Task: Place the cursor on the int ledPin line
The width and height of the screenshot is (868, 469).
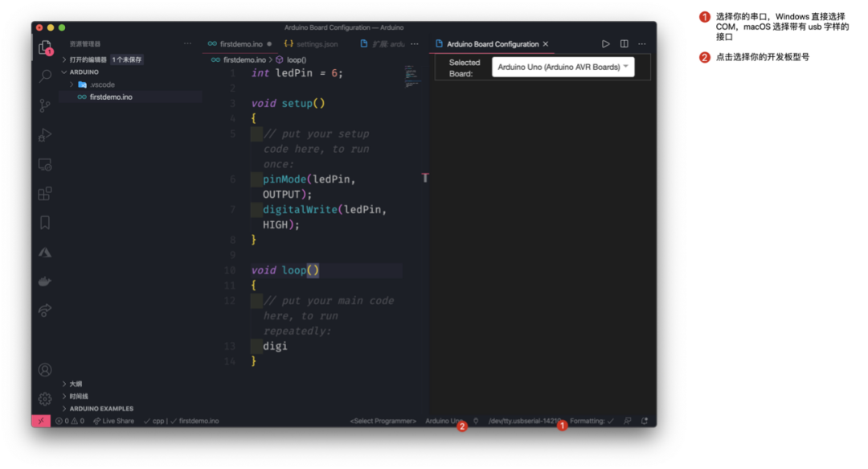Action: pyautogui.click(x=297, y=73)
